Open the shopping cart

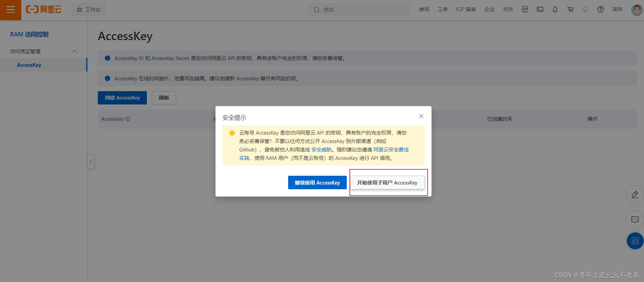coord(570,9)
